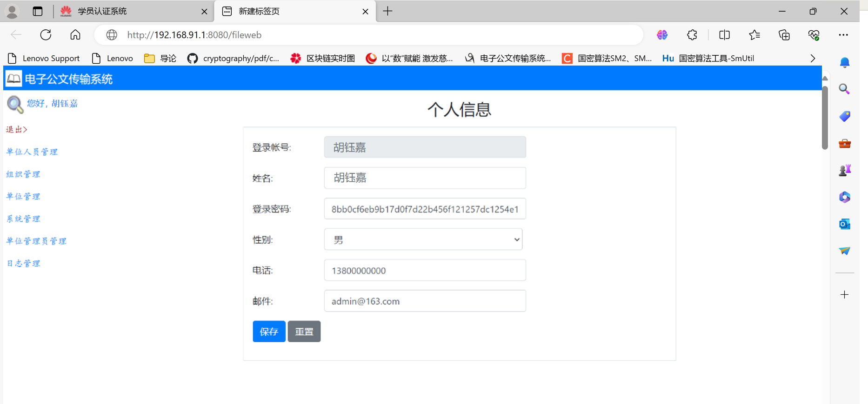
Task: Open the sidebar shopping tag icon
Action: pos(845,116)
